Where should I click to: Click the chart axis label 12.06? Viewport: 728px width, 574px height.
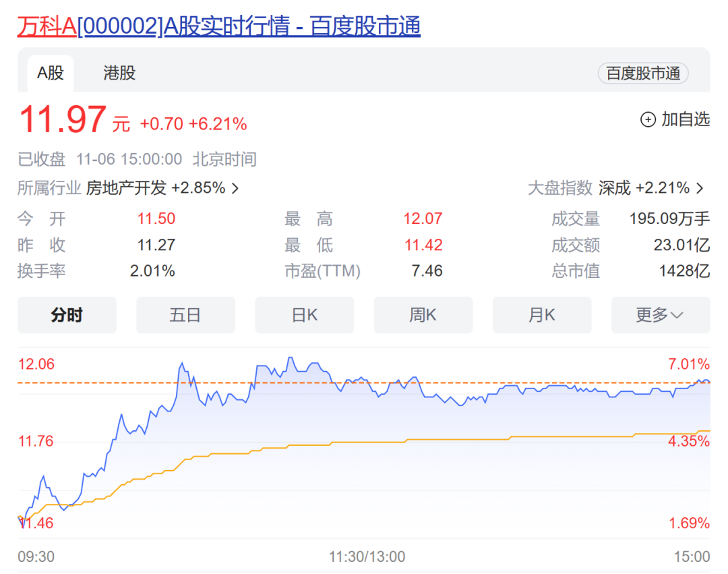pos(36,364)
